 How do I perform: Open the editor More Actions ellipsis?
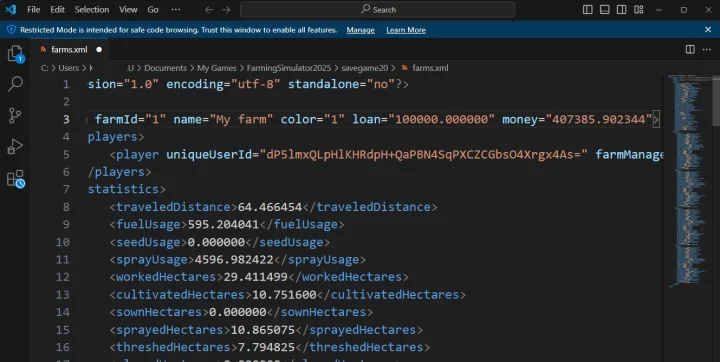(707, 49)
